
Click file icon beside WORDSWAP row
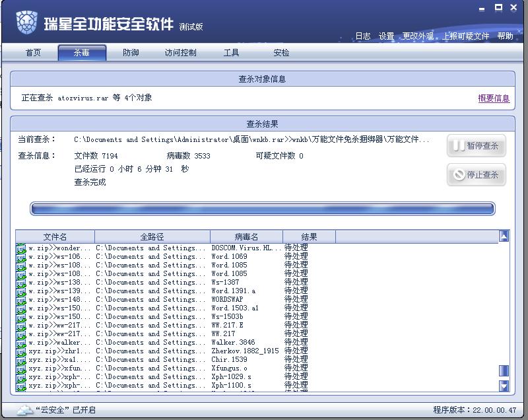21,300
